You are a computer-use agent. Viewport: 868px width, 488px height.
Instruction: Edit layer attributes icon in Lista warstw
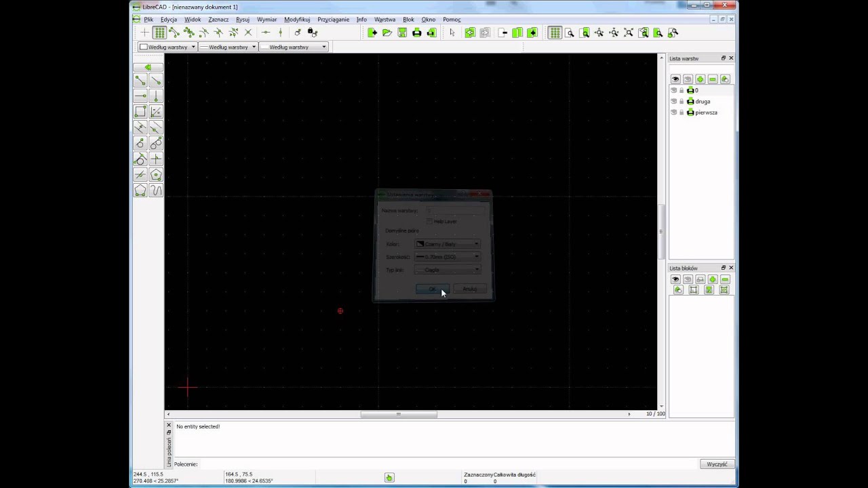pyautogui.click(x=725, y=79)
